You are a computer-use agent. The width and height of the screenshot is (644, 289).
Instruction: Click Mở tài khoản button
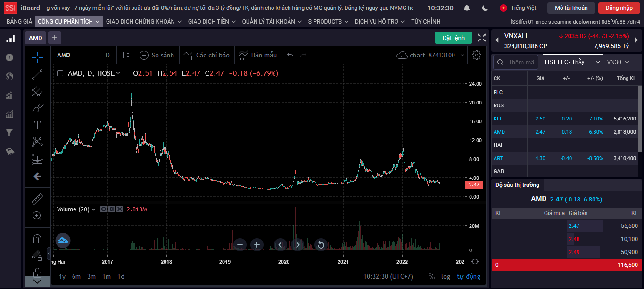(x=571, y=8)
